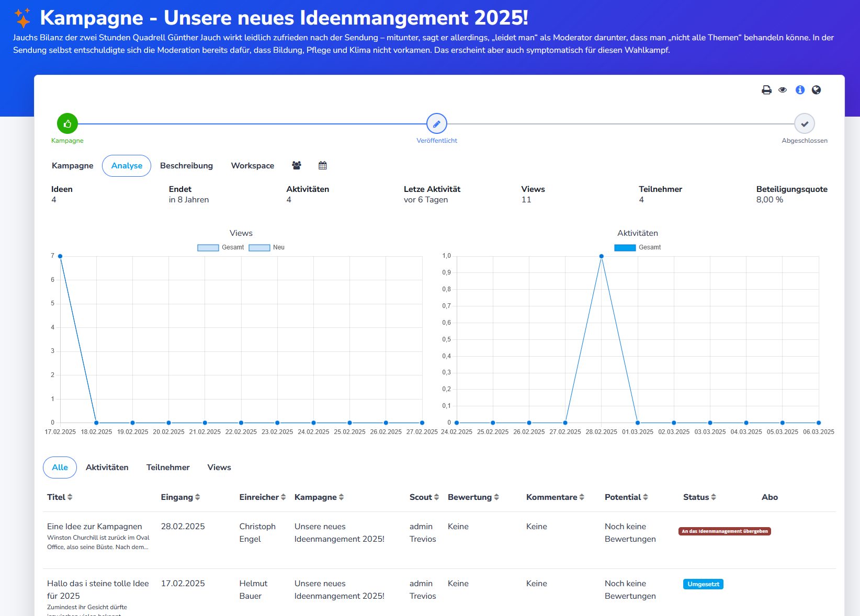Open the Teilnehmer filter tab
The width and height of the screenshot is (860, 616).
point(168,467)
